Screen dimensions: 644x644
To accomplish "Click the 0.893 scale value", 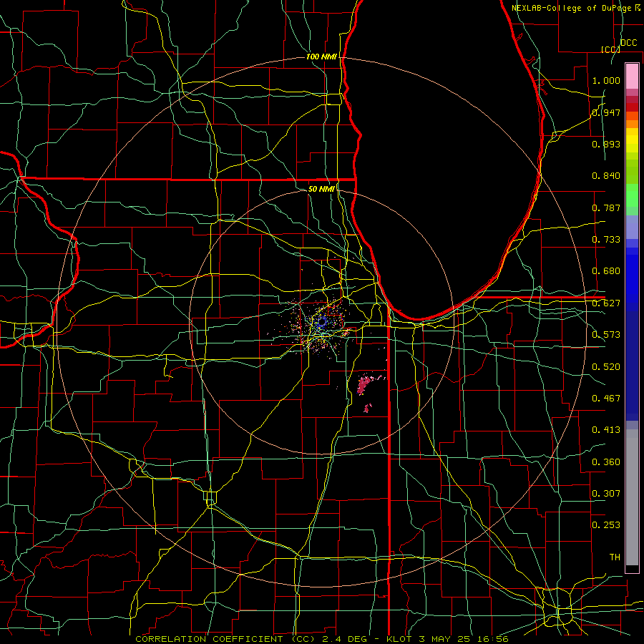I will (x=606, y=144).
